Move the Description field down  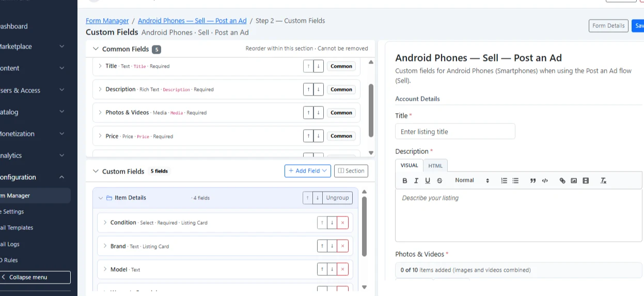pos(319,89)
